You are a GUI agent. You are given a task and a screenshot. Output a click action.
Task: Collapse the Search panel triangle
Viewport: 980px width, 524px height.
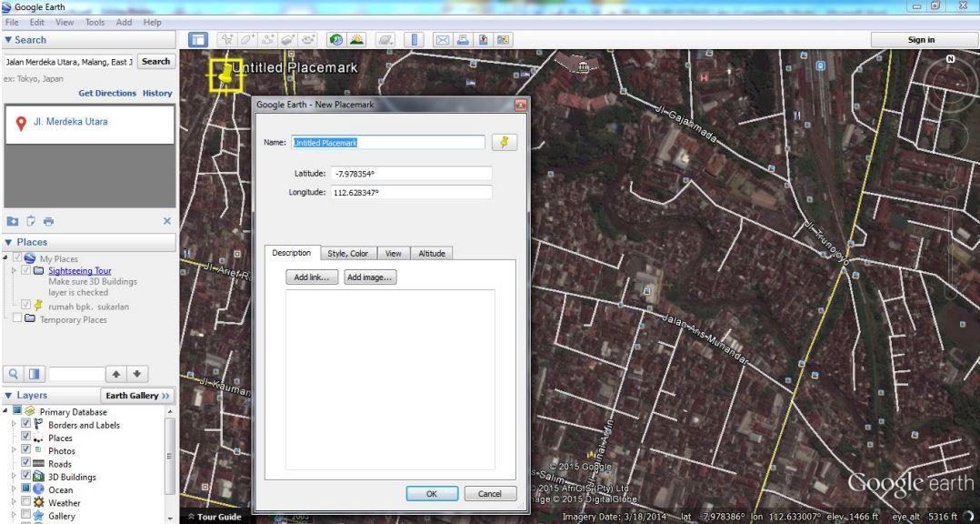tap(8, 39)
